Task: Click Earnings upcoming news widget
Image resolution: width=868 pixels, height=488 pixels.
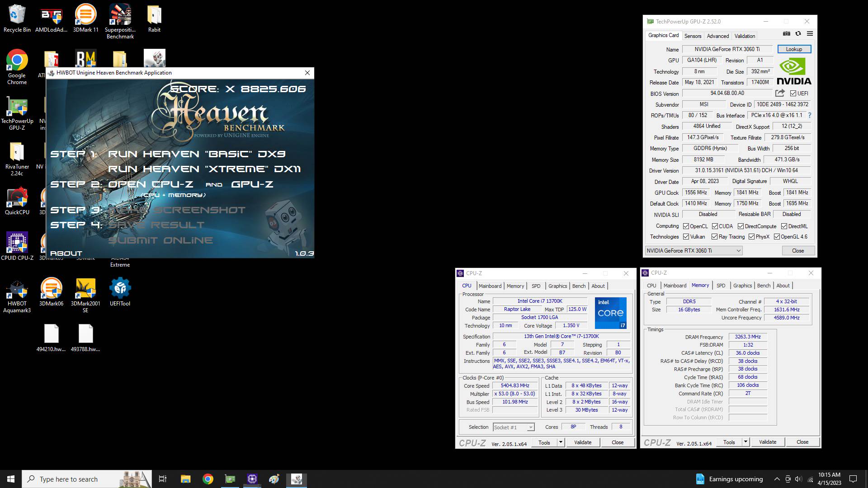Action: click(729, 479)
